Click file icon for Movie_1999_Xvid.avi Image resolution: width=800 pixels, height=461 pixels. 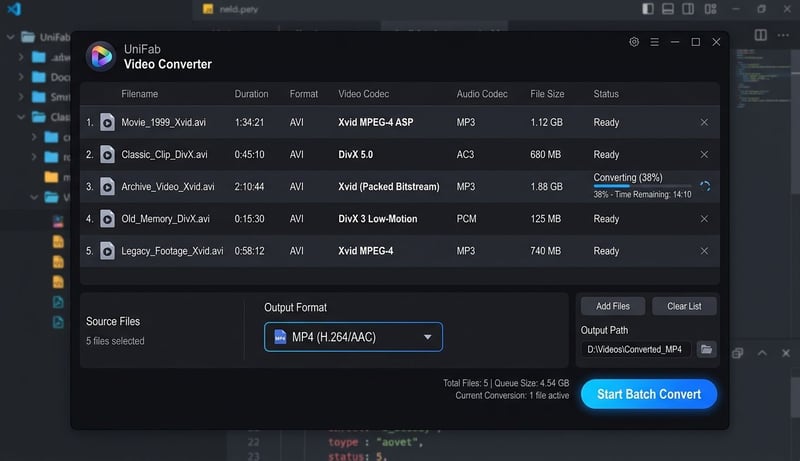pyautogui.click(x=107, y=122)
